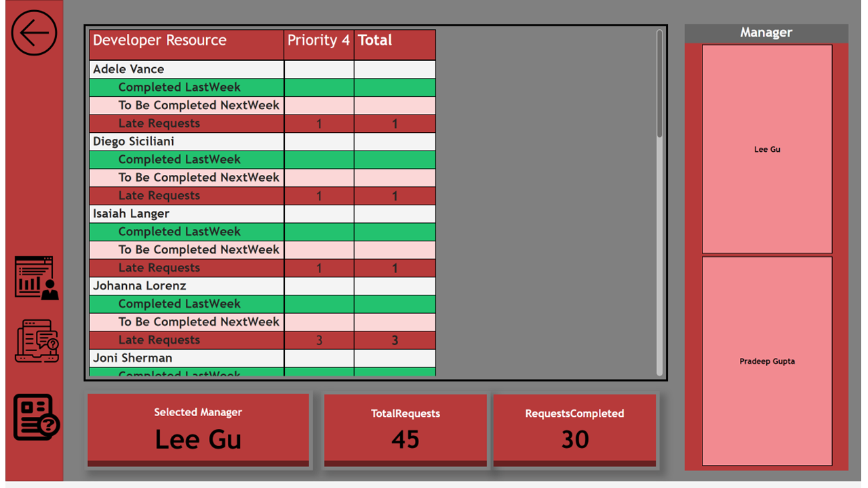Viewport: 868px width, 488px height.
Task: Select the Johanna Lorenz row
Action: coord(139,286)
